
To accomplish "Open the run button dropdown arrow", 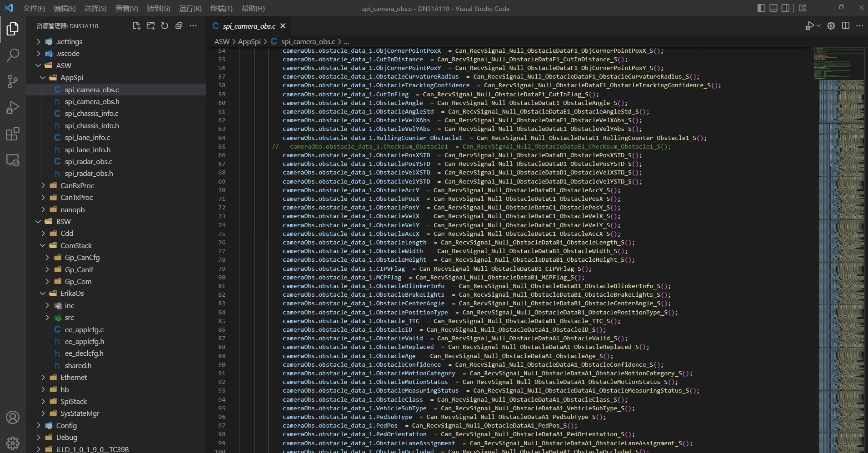I will point(818,26).
